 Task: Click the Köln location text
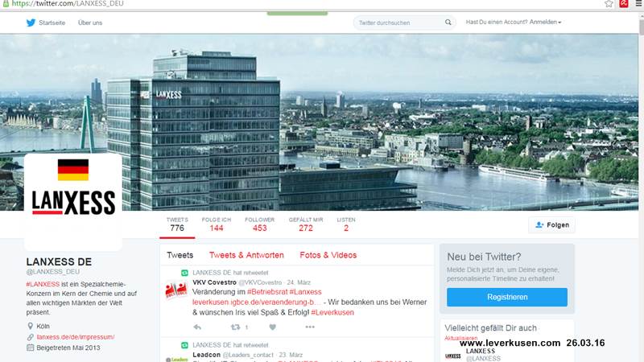click(x=43, y=327)
